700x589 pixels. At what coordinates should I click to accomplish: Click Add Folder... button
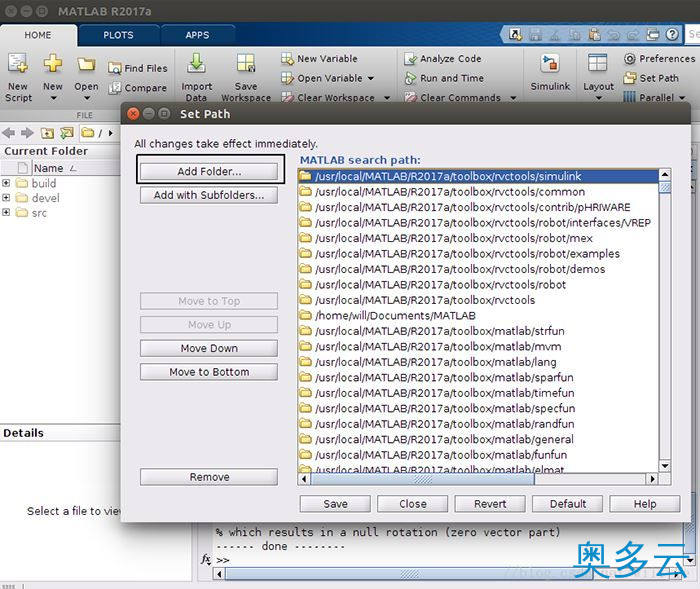pyautogui.click(x=209, y=171)
